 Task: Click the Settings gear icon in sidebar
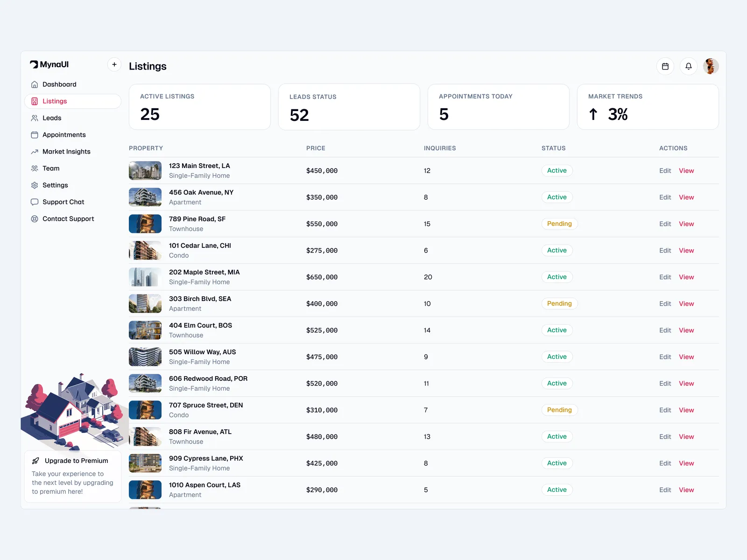click(x=35, y=185)
